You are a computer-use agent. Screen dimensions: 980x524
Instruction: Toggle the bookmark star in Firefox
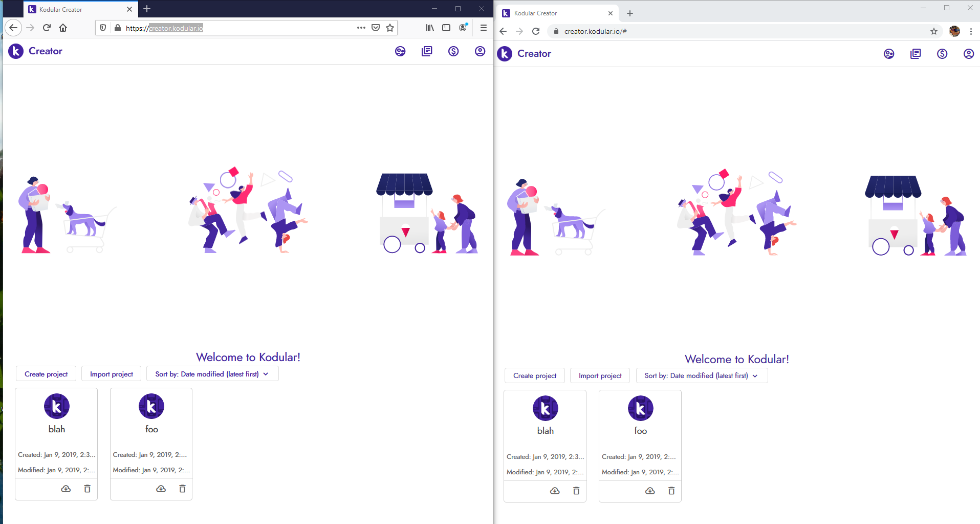pos(390,28)
